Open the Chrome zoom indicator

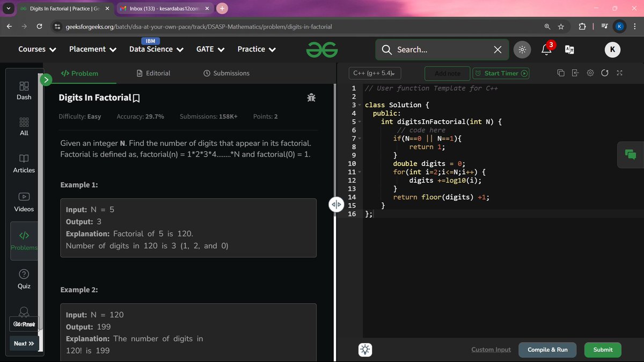pos(547,27)
